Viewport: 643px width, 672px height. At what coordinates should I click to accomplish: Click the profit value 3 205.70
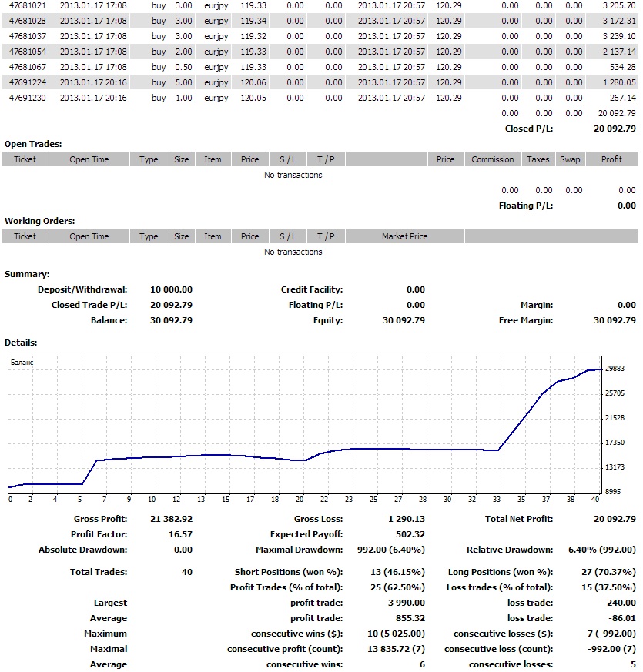pos(619,5)
